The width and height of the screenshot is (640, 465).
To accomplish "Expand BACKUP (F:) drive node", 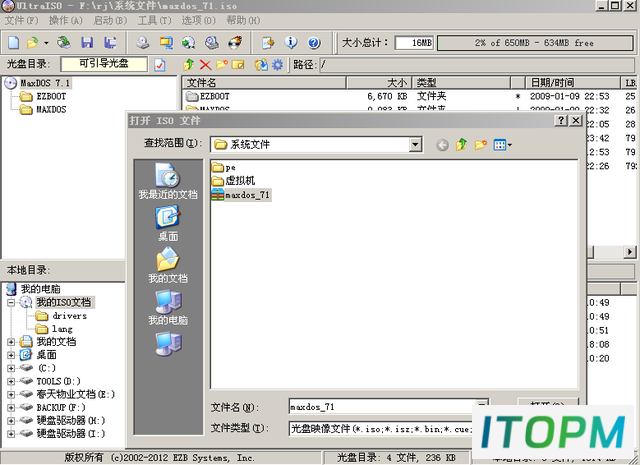I will 11,407.
